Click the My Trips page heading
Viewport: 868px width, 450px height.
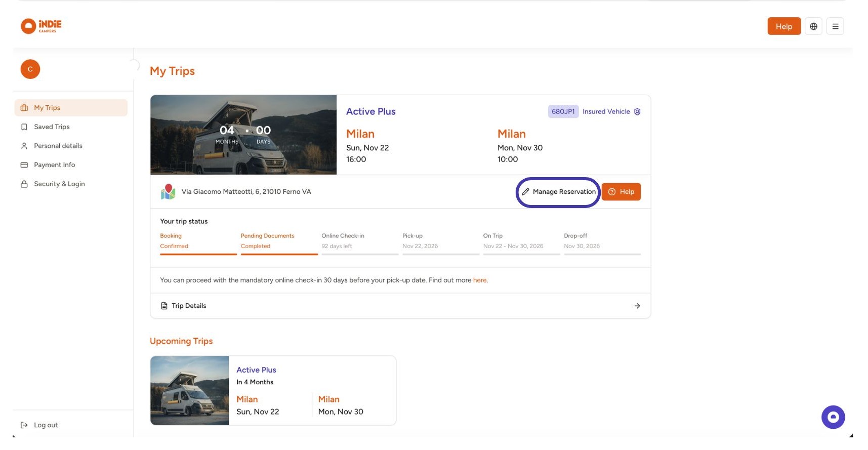coord(172,71)
